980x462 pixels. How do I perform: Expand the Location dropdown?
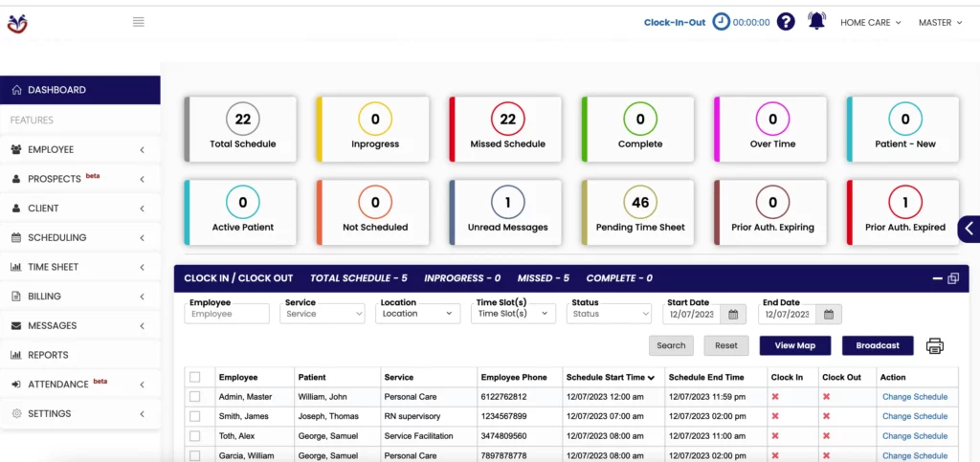pyautogui.click(x=417, y=314)
